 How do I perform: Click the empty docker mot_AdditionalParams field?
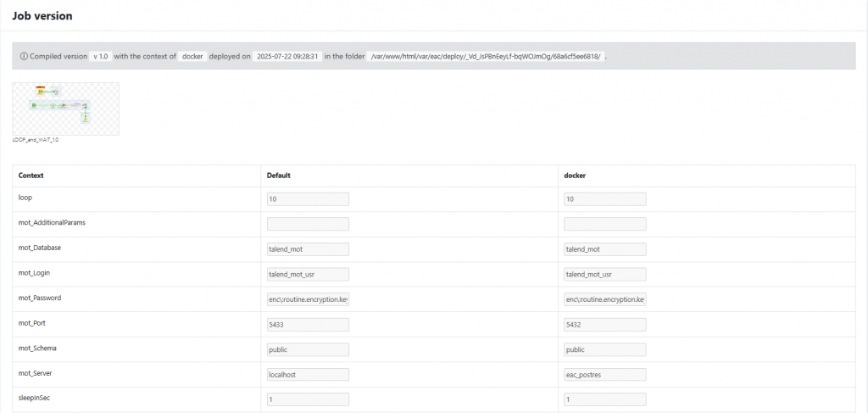(x=604, y=224)
